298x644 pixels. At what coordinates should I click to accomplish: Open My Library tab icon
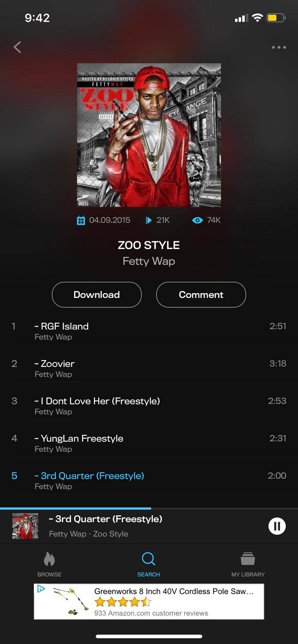248,559
